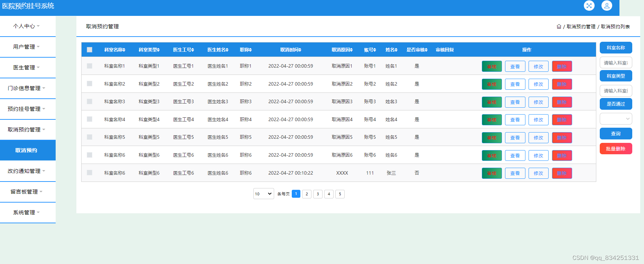Click 取消原因1 table cell
644x264 pixels.
[342, 66]
